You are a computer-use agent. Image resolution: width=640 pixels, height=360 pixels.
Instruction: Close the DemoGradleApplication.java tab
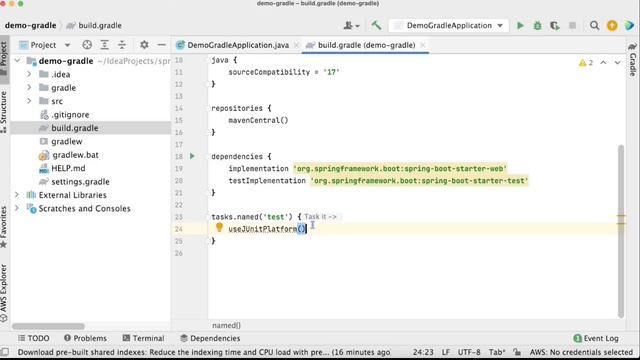(x=297, y=45)
